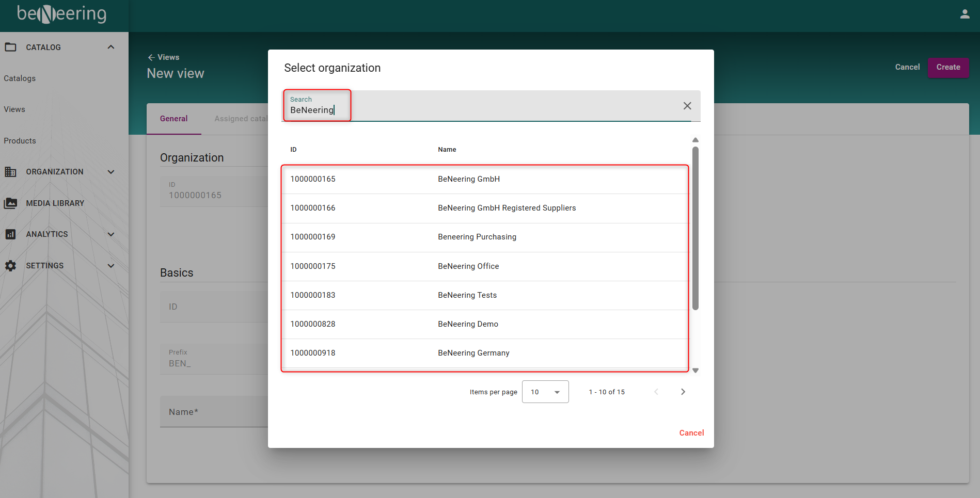
Task: Open Products in the sidebar
Action: click(20, 141)
